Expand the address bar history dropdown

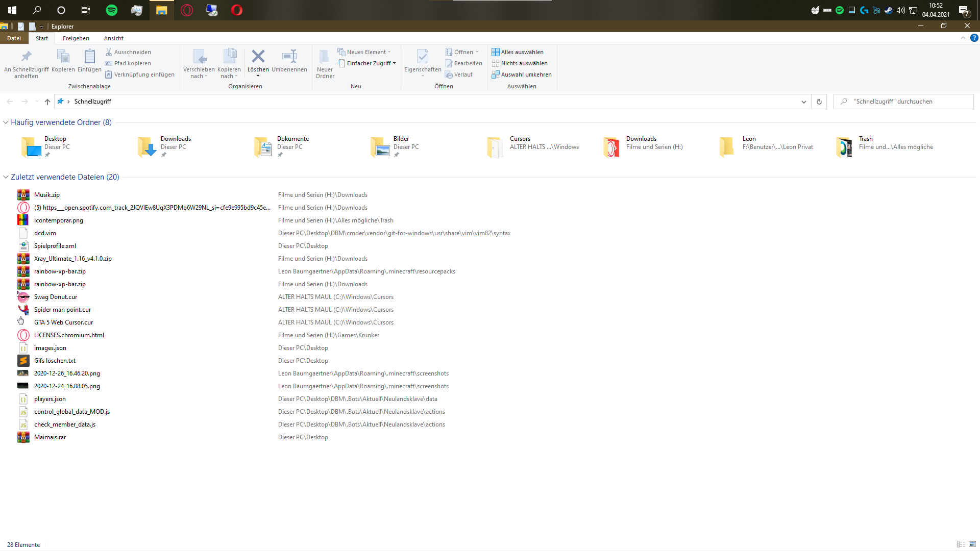coord(804,102)
